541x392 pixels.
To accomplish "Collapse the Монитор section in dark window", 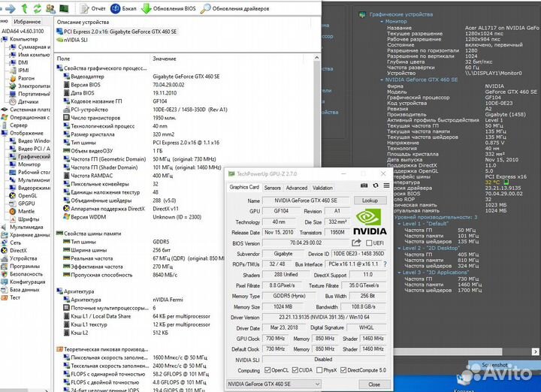I will pos(382,21).
